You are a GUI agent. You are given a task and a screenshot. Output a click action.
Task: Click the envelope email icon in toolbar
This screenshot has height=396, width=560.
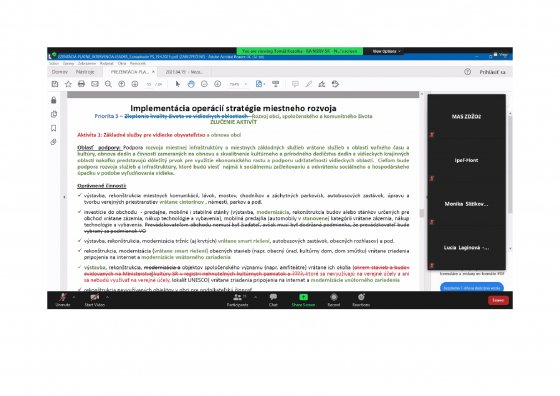(95, 84)
